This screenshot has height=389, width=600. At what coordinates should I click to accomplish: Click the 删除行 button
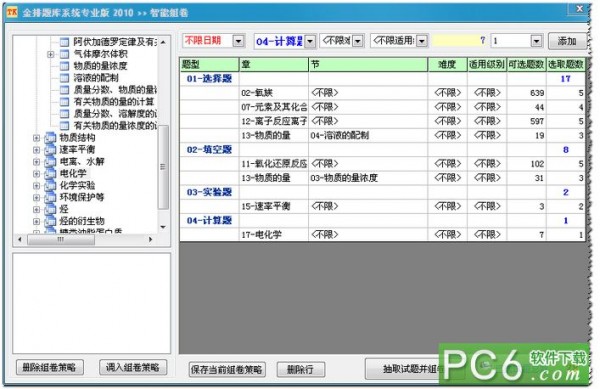point(300,369)
